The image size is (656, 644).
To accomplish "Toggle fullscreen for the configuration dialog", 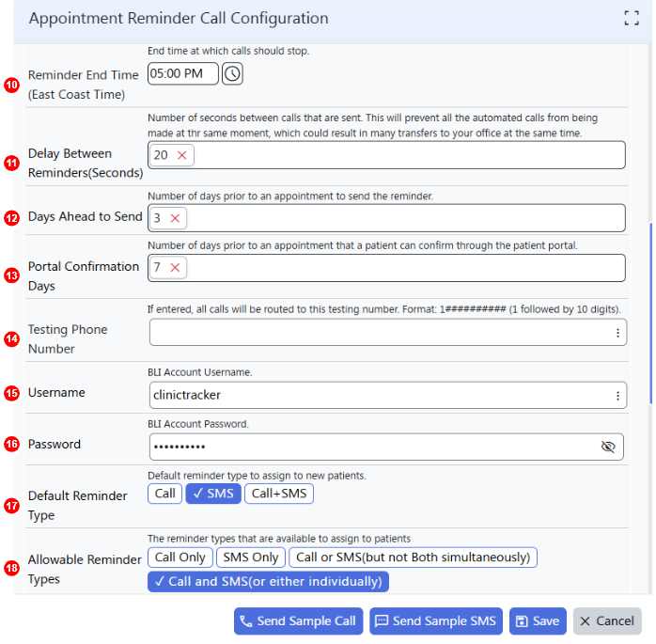I will [x=632, y=18].
